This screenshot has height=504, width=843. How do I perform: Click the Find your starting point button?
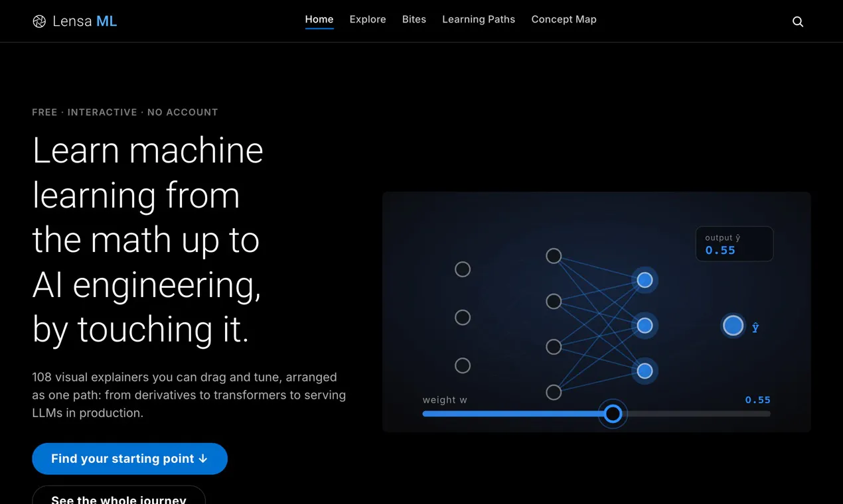point(129,459)
